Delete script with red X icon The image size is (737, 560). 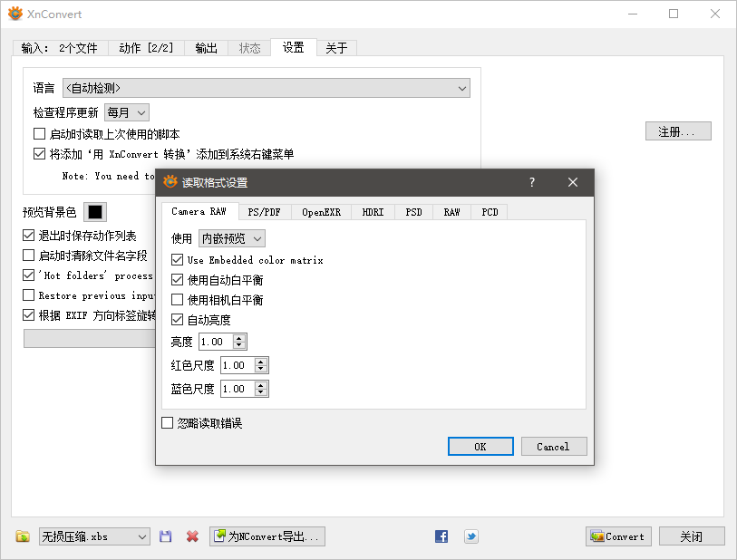click(192, 536)
